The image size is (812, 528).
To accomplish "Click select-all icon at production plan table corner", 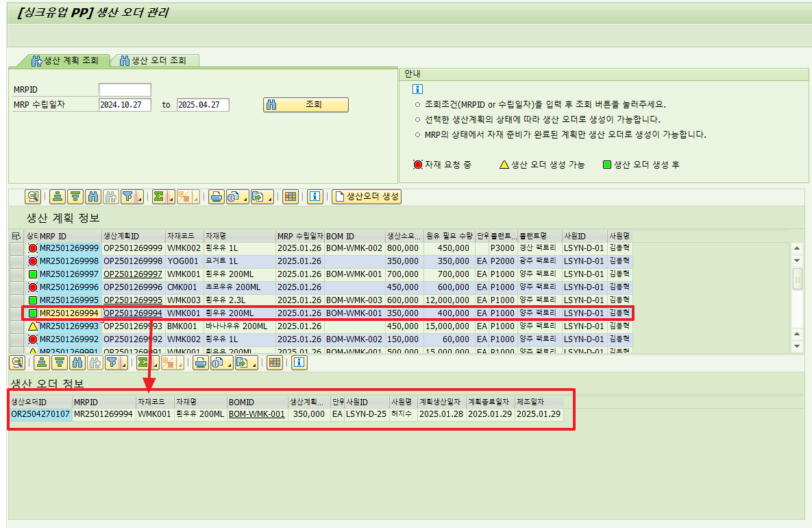I will click(16, 237).
